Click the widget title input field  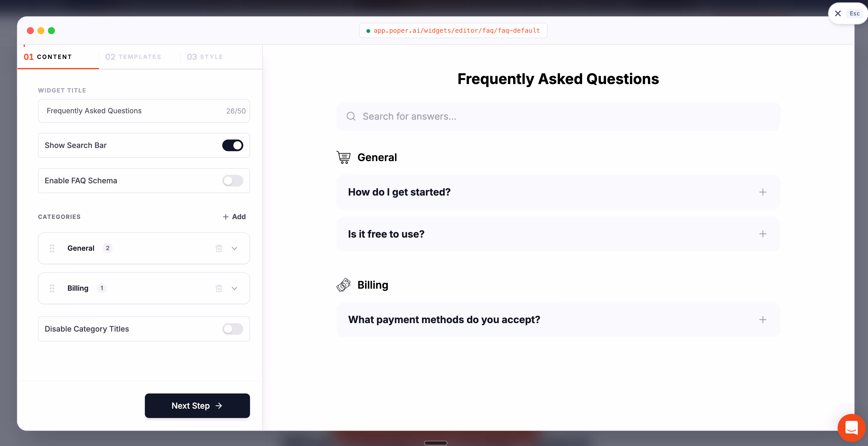coord(144,111)
